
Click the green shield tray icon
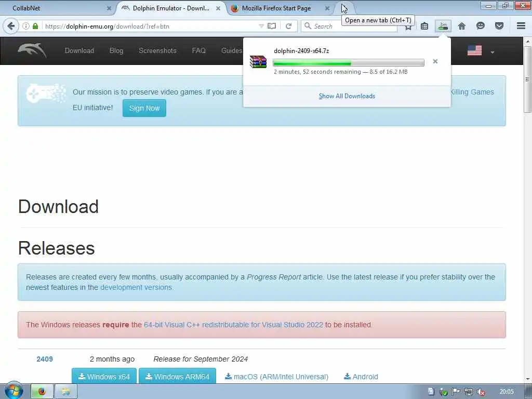pos(444,392)
